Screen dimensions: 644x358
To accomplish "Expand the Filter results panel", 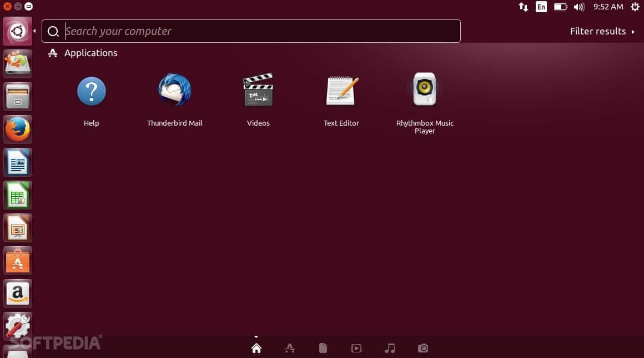I will [602, 31].
